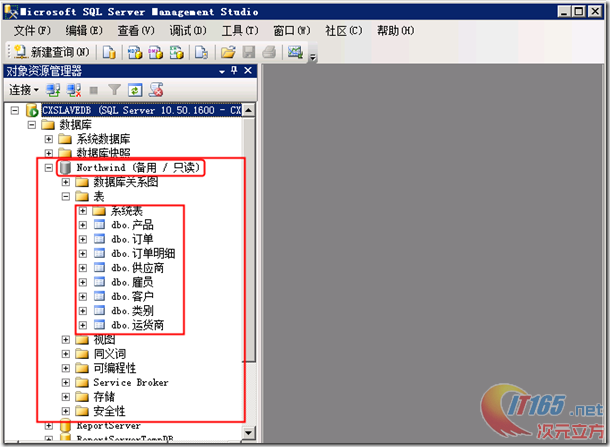
Task: Click the Object Explorer vertical scrollbar thumb
Action: tap(249, 239)
